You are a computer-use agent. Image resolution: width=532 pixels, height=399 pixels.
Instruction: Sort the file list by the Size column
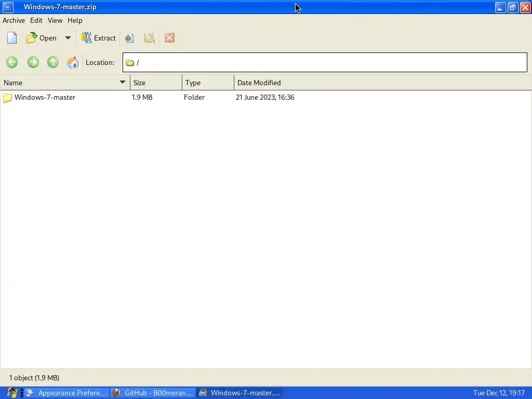156,83
